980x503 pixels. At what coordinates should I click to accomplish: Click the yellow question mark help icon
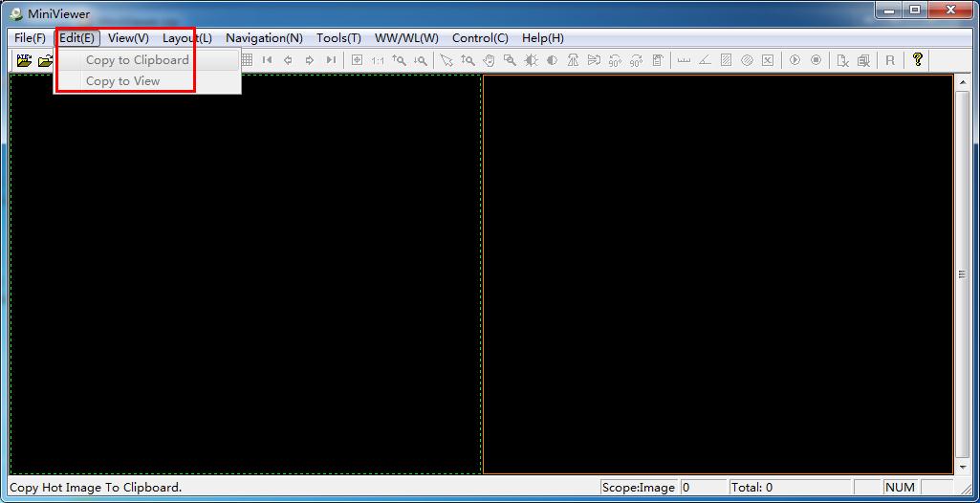pyautogui.click(x=917, y=59)
